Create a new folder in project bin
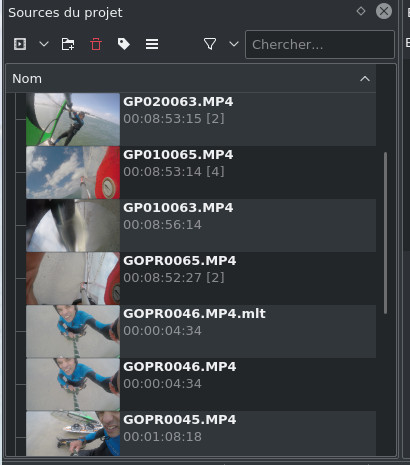Viewport: 410px width, 465px height. coord(68,44)
